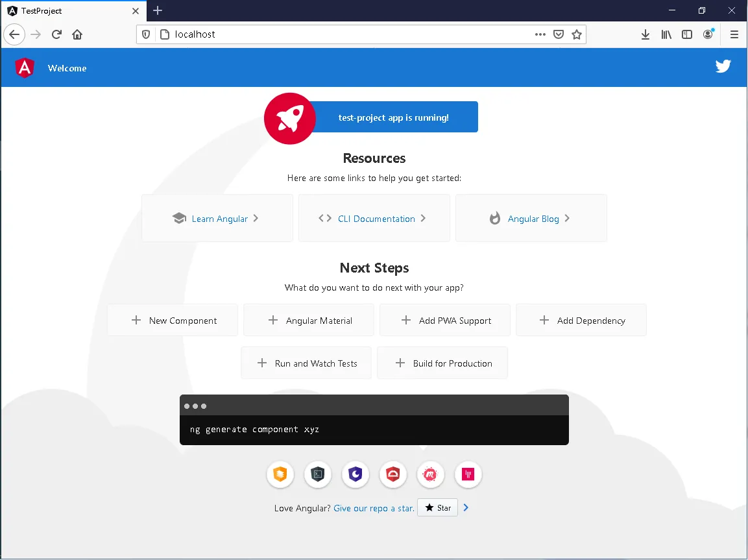Follow 'Give our repo a star' link
The image size is (748, 560).
pos(374,509)
